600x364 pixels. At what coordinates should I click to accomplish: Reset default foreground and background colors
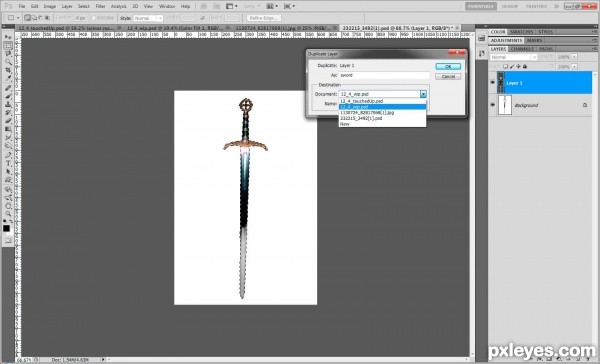click(5, 221)
